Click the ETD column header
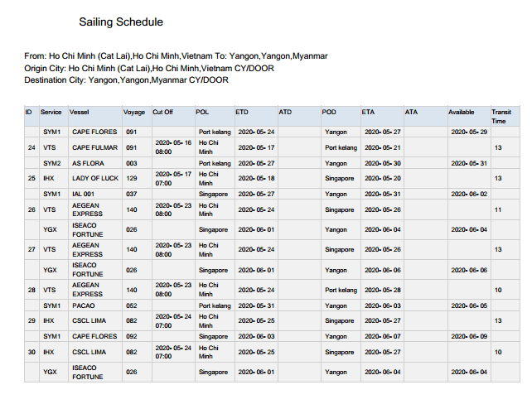Image resolution: width=532 pixels, height=404 pixels. [x=242, y=112]
